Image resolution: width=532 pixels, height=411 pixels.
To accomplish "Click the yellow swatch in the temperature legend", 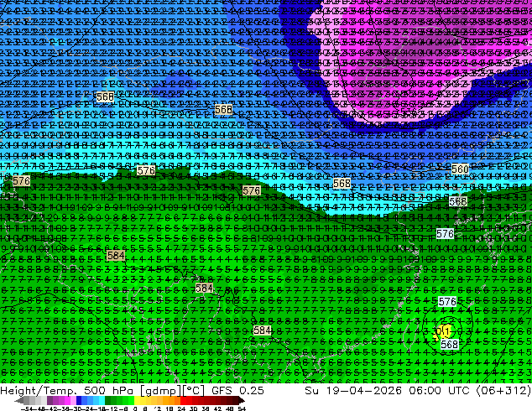I will [x=137, y=400].
